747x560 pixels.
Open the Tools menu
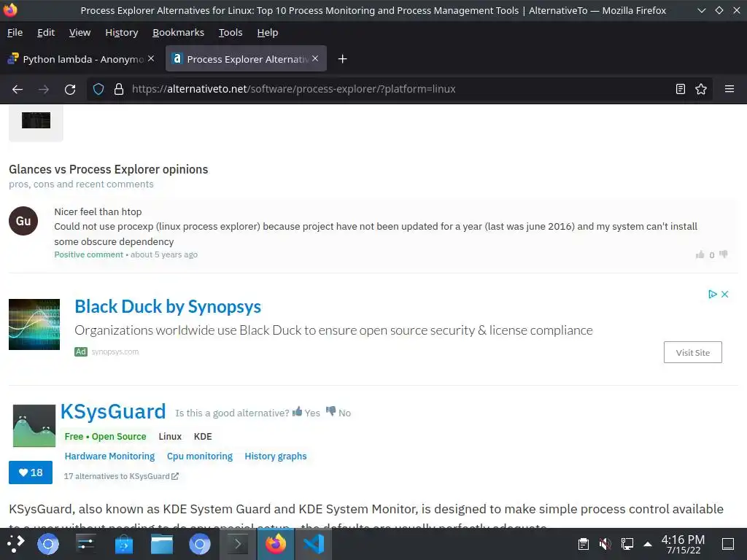click(x=231, y=32)
